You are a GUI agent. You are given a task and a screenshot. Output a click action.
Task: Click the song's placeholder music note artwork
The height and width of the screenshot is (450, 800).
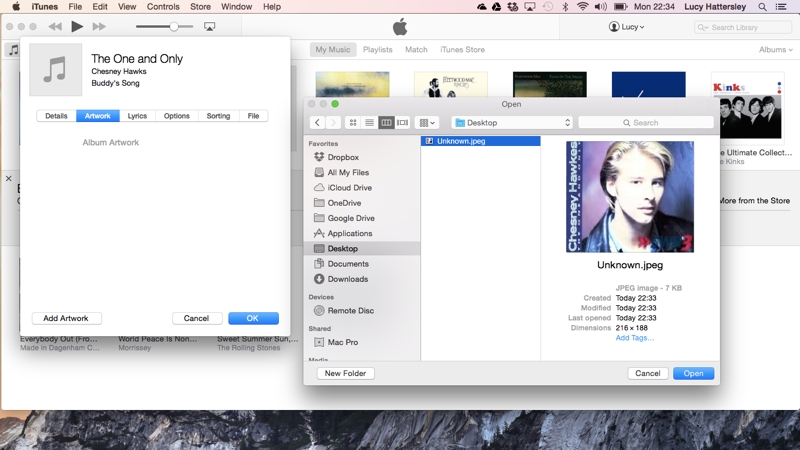[56, 69]
